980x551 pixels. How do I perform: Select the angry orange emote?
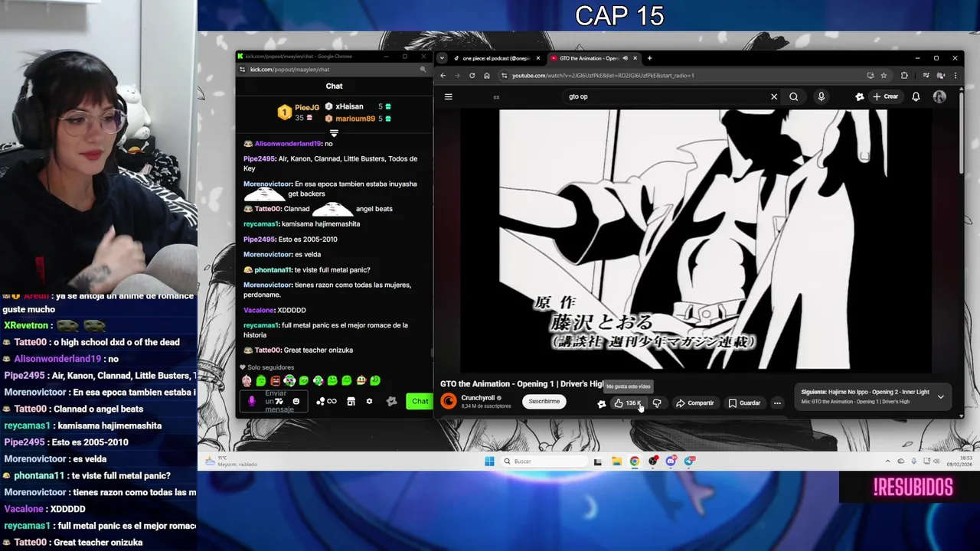[275, 380]
